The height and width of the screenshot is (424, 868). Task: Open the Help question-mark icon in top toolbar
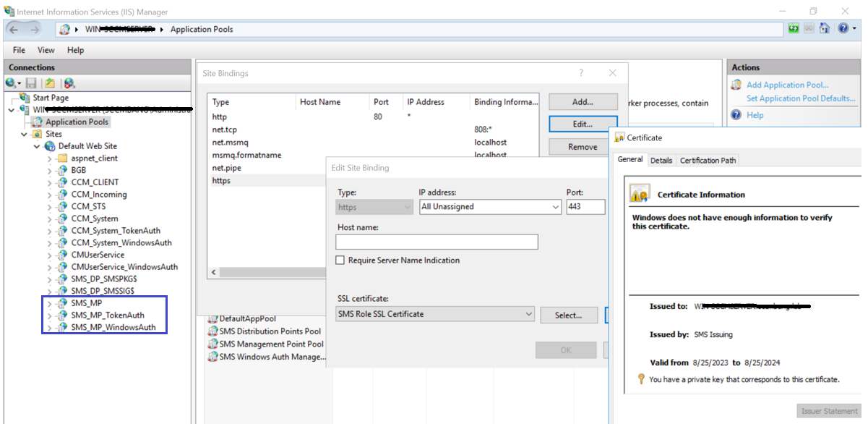click(842, 29)
